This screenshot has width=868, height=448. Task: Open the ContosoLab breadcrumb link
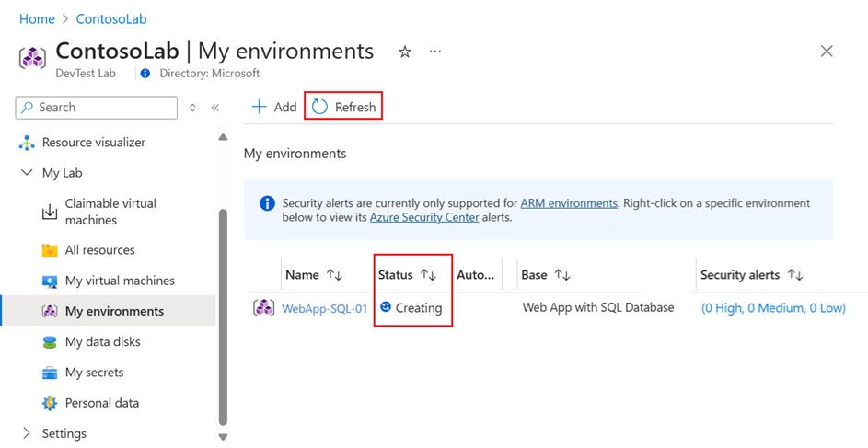tap(111, 18)
